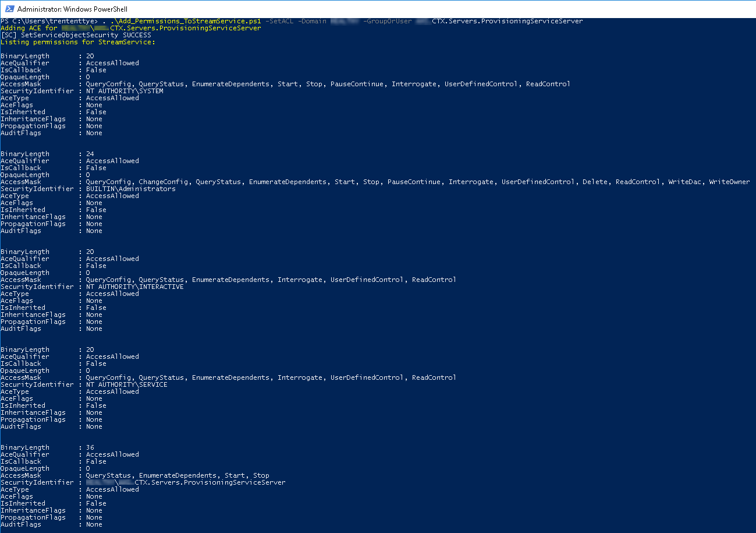Click the Adding ACE for output line
756x533 pixels.
[x=29, y=28]
